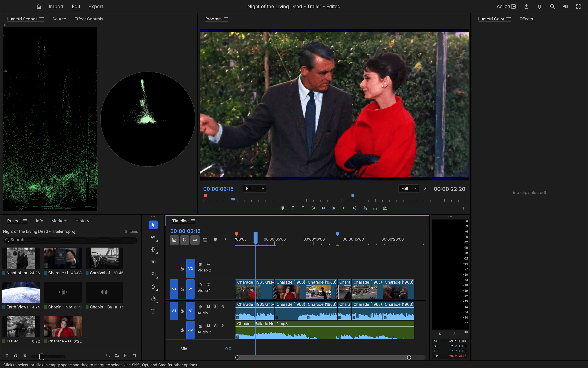588x368 pixels.
Task: Open the notifications bell
Action: pyautogui.click(x=539, y=7)
